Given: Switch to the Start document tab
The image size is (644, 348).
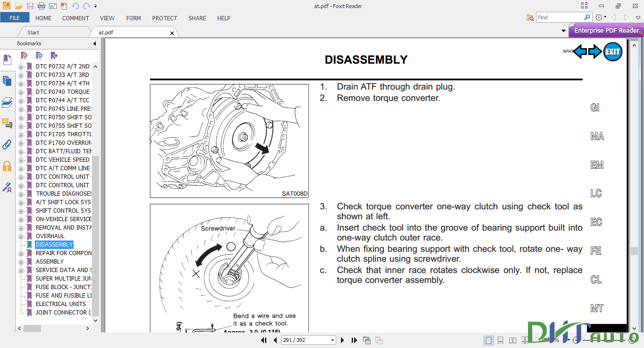Looking at the screenshot, I should pos(33,33).
